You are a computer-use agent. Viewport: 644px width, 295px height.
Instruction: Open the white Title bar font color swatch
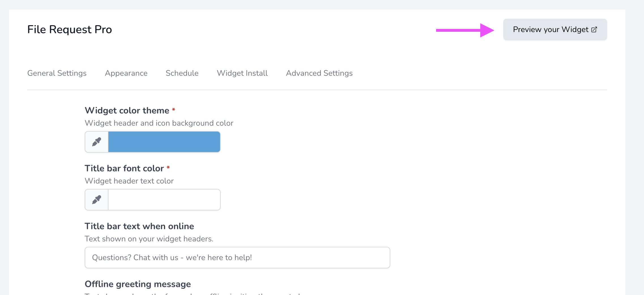pos(164,200)
